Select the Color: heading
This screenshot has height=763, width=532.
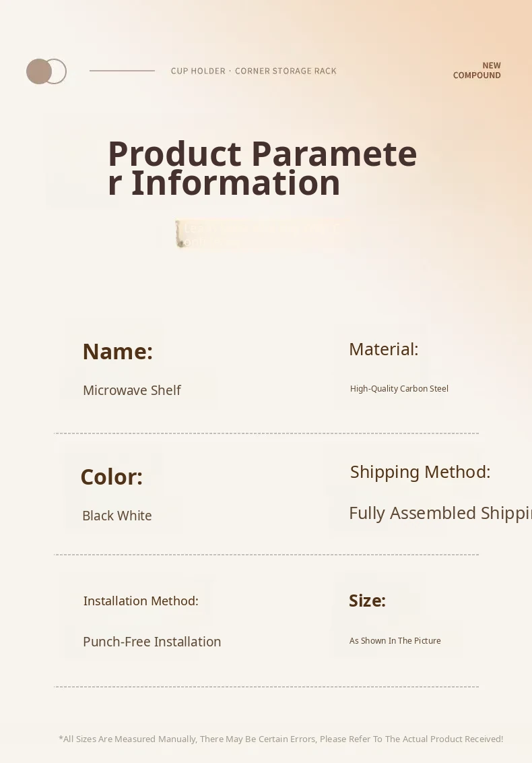(x=111, y=477)
